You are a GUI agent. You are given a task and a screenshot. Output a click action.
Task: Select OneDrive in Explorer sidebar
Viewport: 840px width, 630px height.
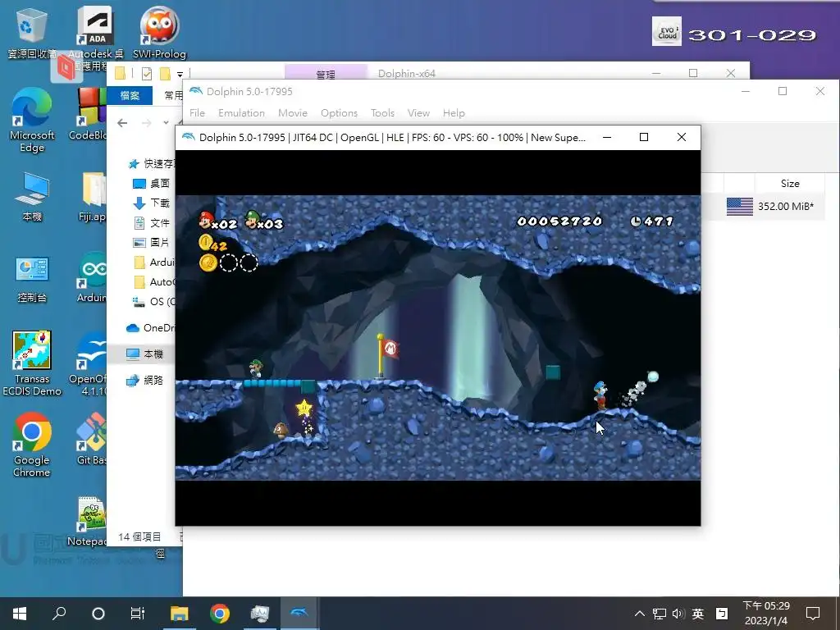151,328
